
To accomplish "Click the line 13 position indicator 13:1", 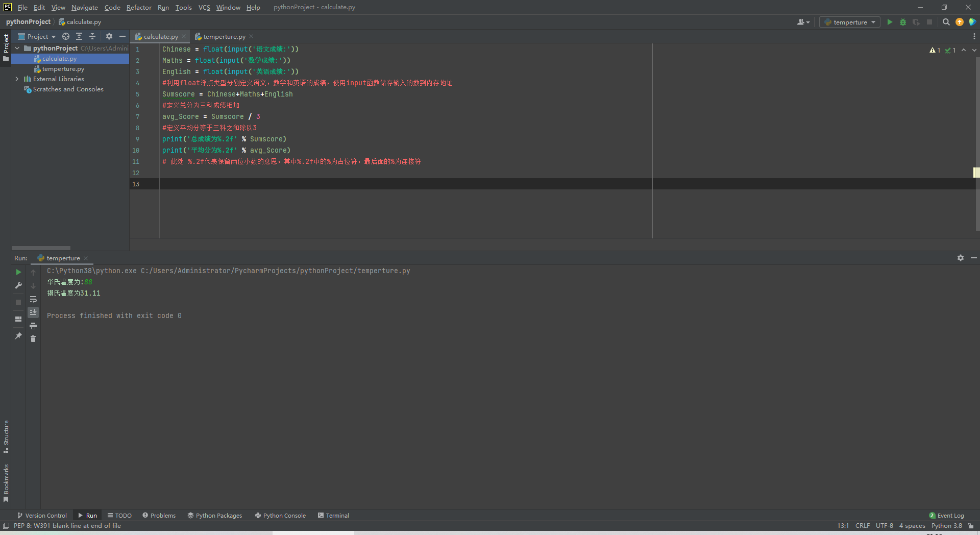I will 843,525.
